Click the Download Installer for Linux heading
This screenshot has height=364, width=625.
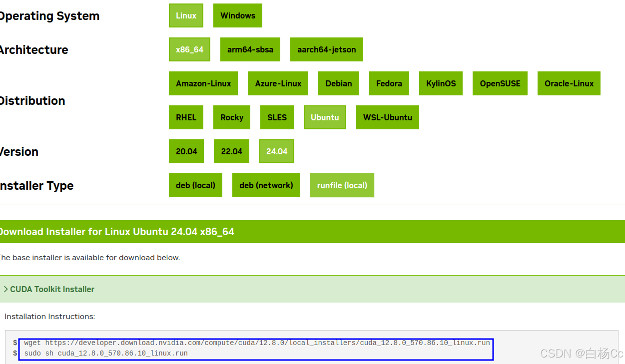(x=116, y=232)
